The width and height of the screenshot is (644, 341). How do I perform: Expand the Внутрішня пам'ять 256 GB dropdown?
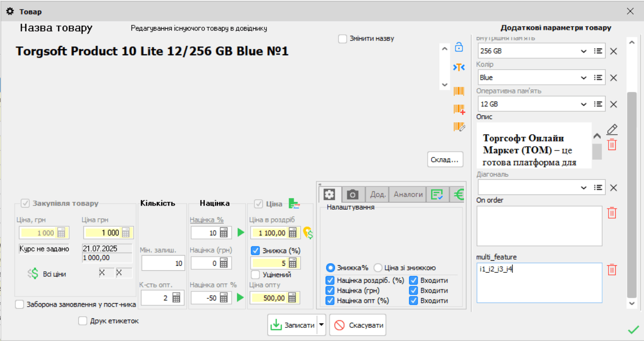(x=583, y=51)
